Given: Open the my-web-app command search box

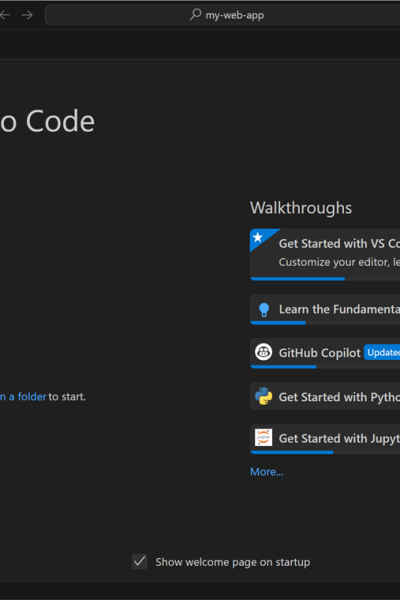Looking at the screenshot, I should click(223, 15).
